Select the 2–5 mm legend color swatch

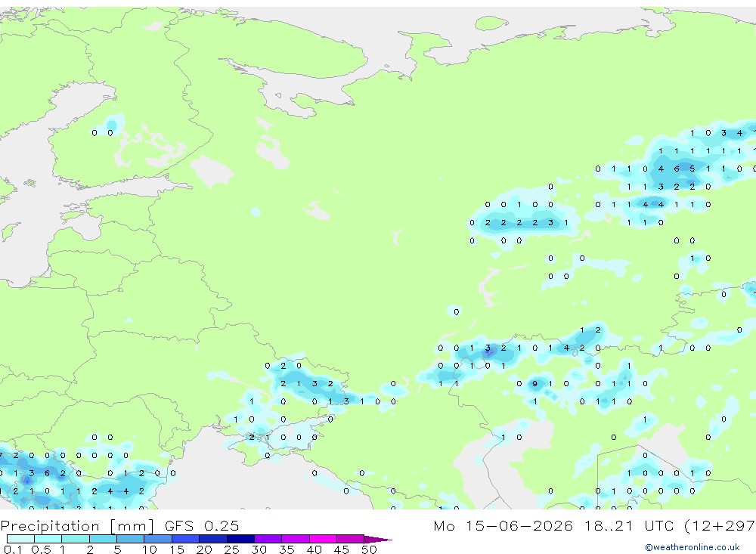click(103, 539)
